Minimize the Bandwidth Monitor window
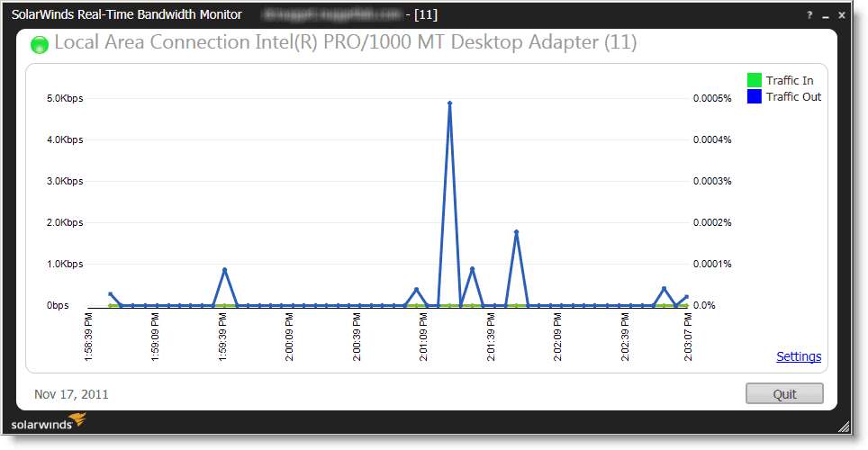The height and width of the screenshot is (450, 868). (x=826, y=15)
